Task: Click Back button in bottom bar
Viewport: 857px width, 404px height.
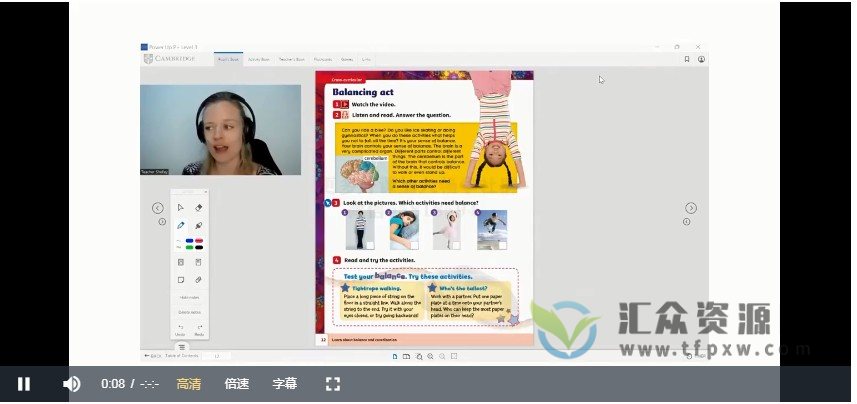Action: point(152,356)
